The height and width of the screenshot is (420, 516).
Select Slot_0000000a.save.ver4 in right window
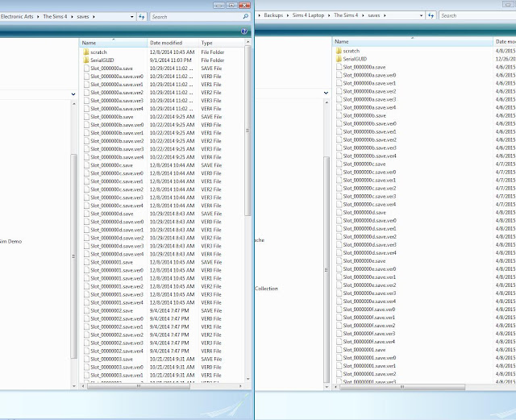tap(369, 107)
